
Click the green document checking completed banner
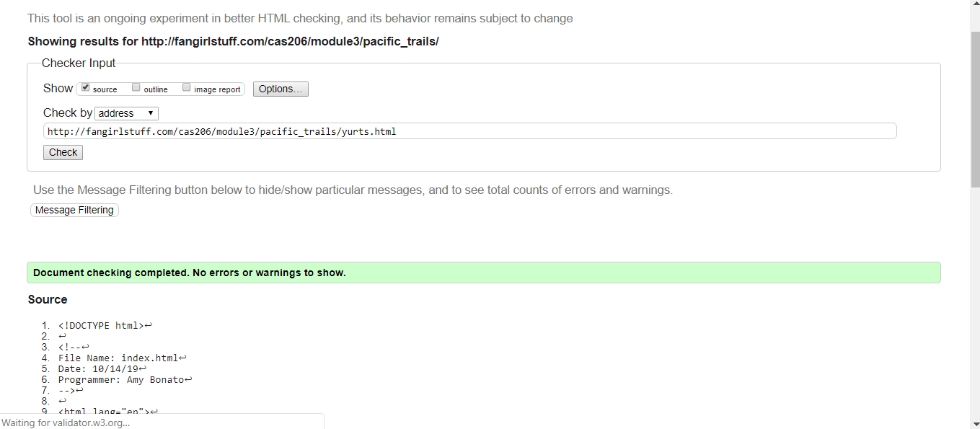pos(483,273)
